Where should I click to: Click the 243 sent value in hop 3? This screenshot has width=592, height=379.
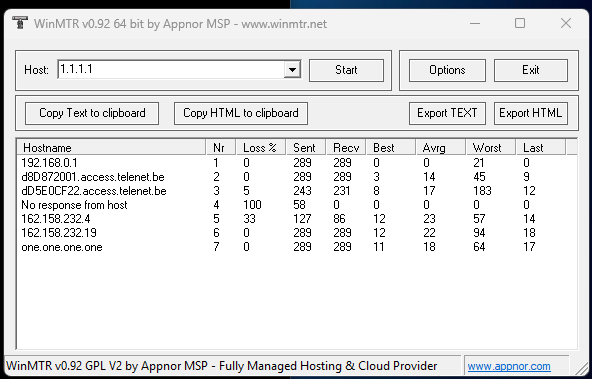point(302,191)
